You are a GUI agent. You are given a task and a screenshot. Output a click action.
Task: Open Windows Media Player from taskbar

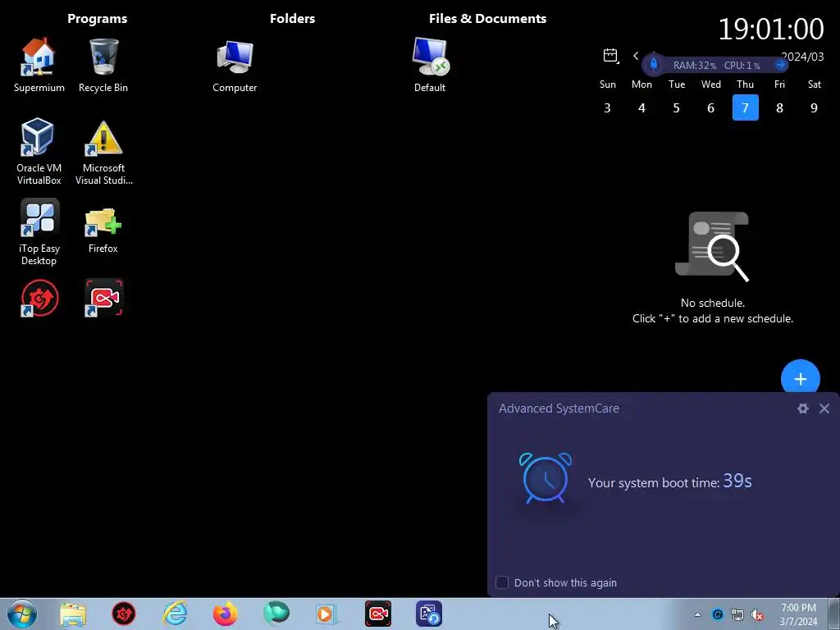click(326, 614)
